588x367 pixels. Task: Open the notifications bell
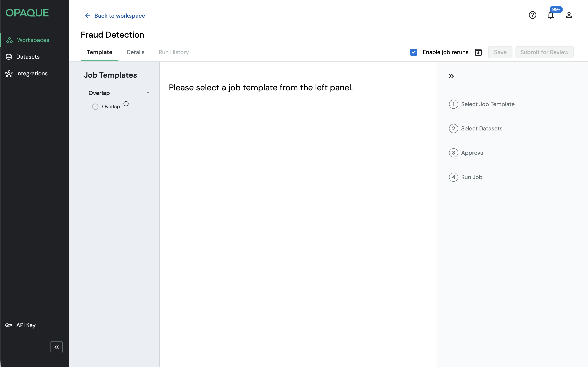pos(551,15)
